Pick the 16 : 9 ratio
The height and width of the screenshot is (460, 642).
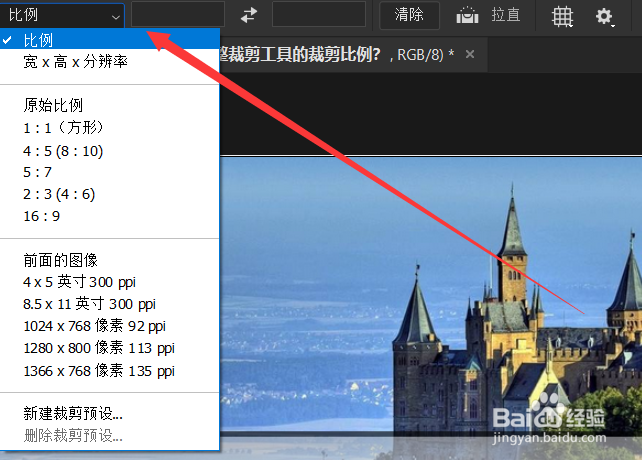(x=110, y=216)
